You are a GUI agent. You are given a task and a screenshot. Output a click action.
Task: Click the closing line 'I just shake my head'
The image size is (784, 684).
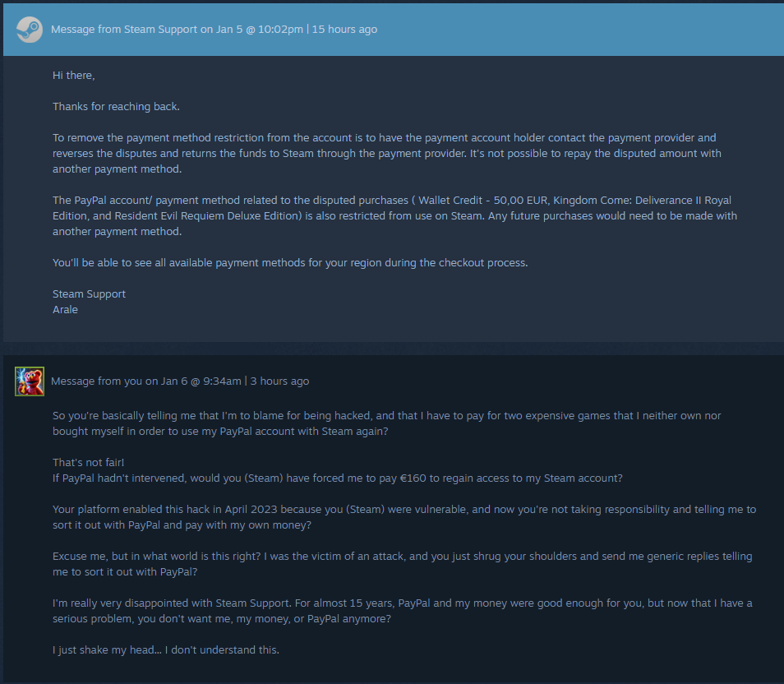pyautogui.click(x=165, y=650)
